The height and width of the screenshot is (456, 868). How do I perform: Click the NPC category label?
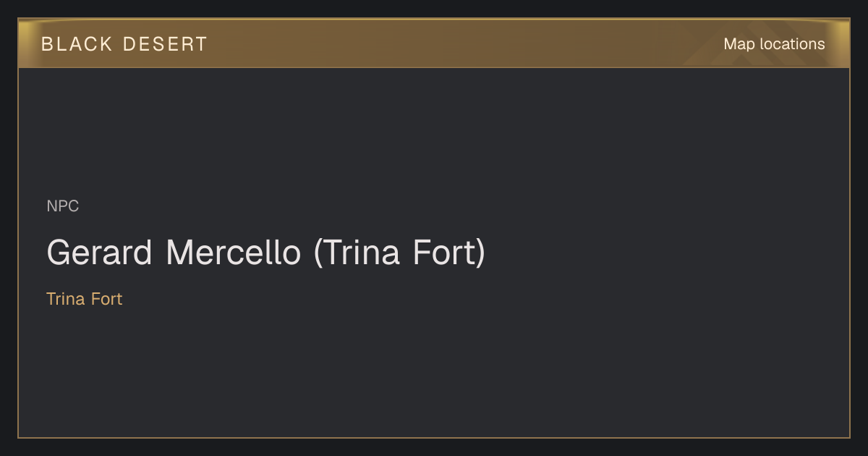tap(63, 206)
